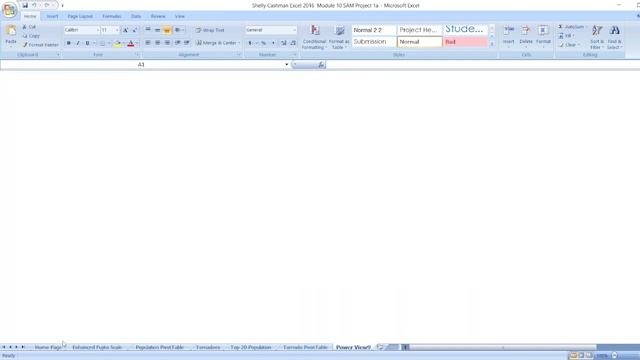Copy the selection

[x=31, y=36]
